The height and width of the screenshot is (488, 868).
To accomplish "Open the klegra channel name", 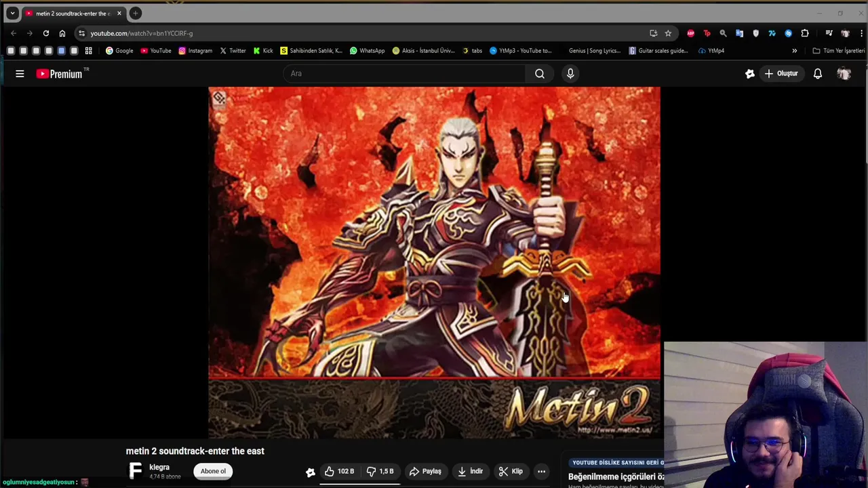I will click(159, 467).
